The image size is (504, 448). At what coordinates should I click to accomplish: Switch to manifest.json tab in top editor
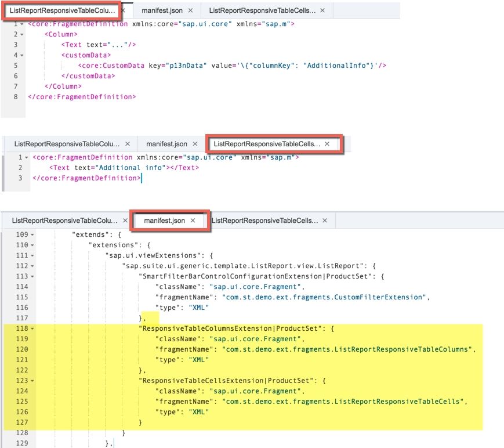pyautogui.click(x=163, y=11)
